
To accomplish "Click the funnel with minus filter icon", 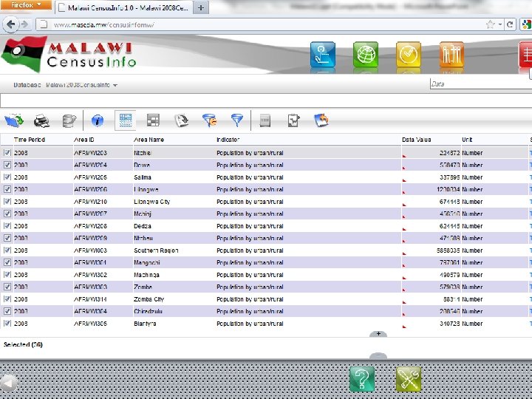I will click(209, 120).
